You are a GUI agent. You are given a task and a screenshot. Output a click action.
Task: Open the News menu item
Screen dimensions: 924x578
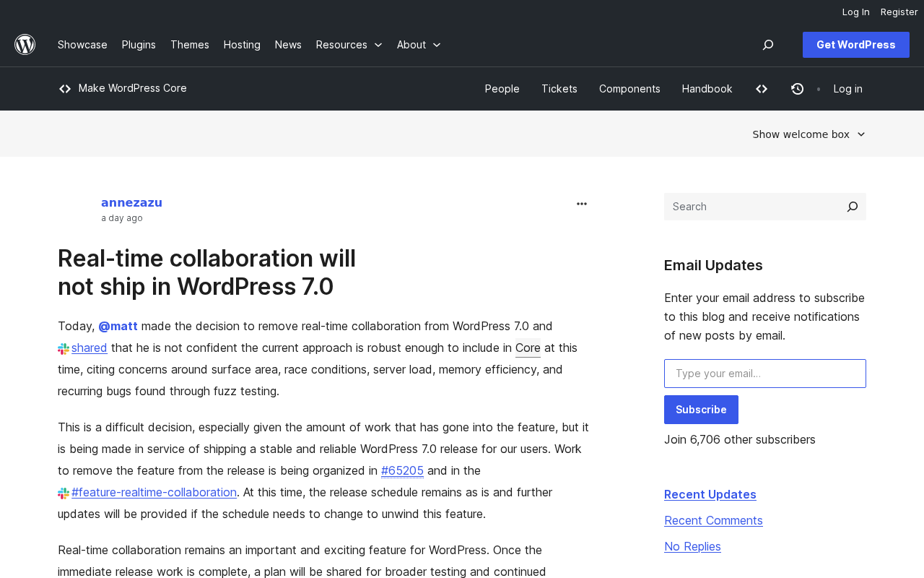pyautogui.click(x=288, y=45)
